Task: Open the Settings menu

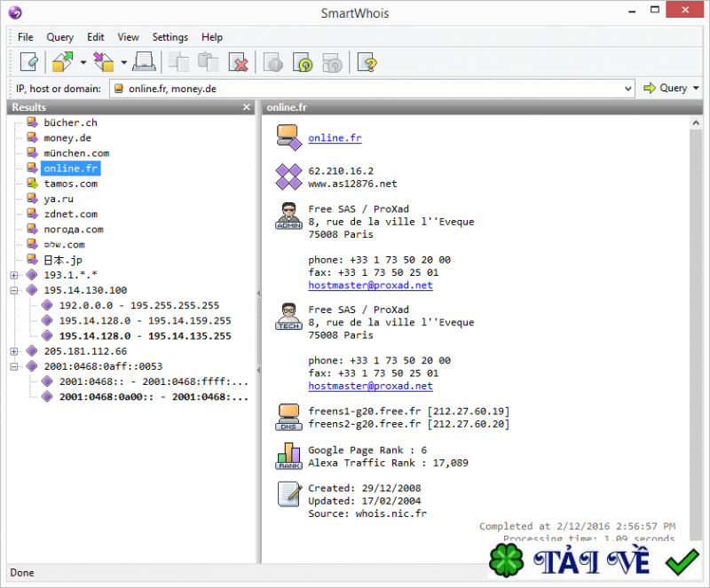Action: tap(170, 37)
